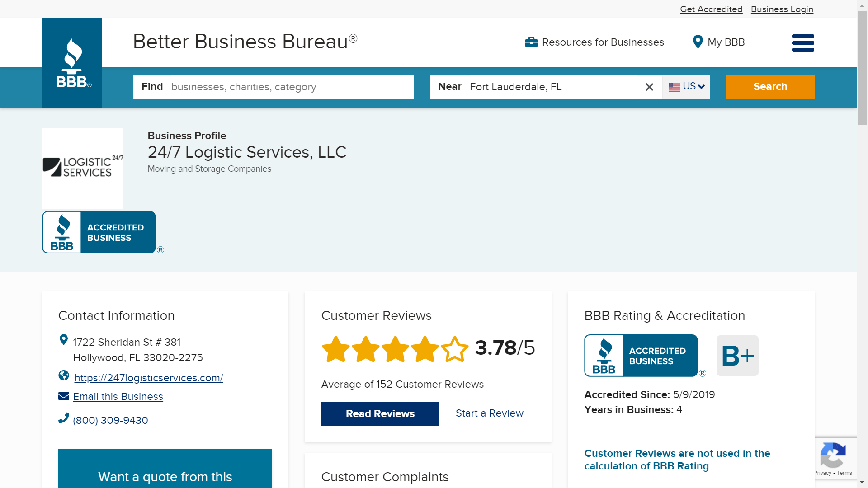Click the Read Reviews button

click(380, 413)
